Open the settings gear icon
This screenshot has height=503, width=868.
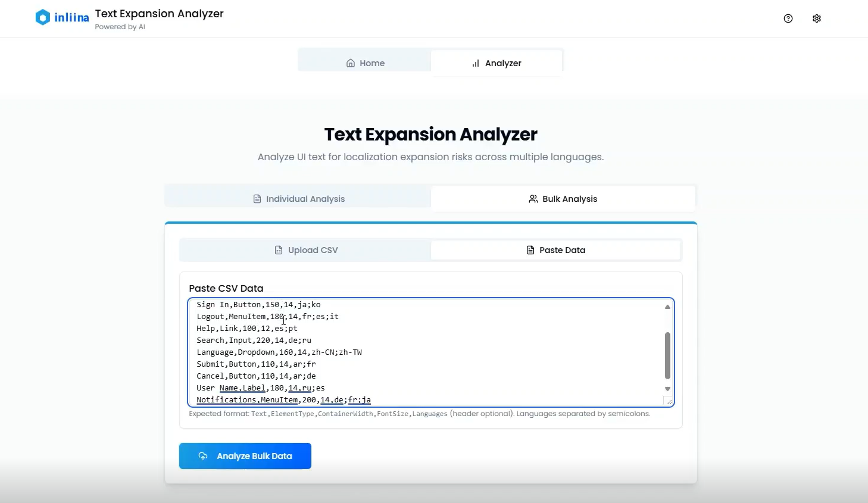click(x=816, y=18)
